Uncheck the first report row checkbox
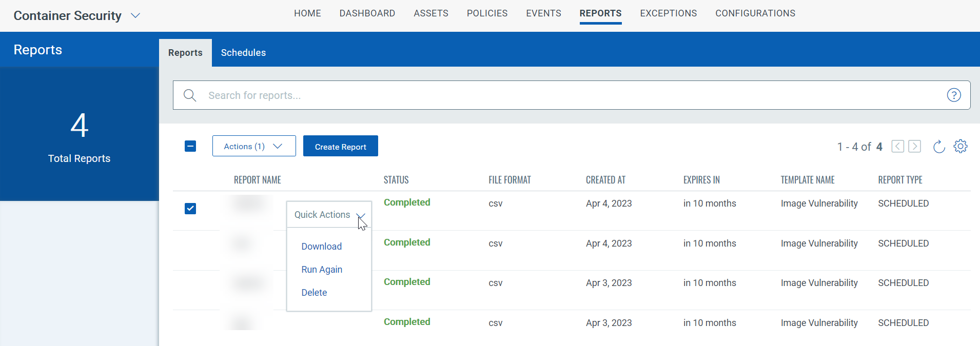Image resolution: width=980 pixels, height=346 pixels. [190, 209]
